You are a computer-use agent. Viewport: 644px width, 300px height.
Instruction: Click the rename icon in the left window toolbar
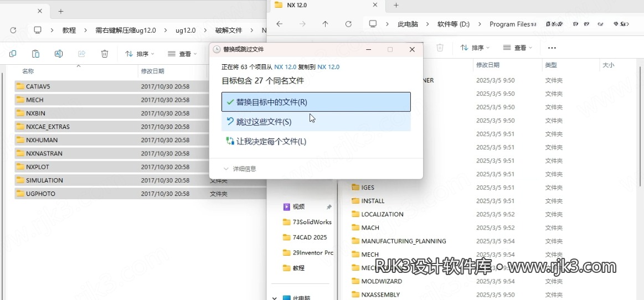click(x=59, y=54)
